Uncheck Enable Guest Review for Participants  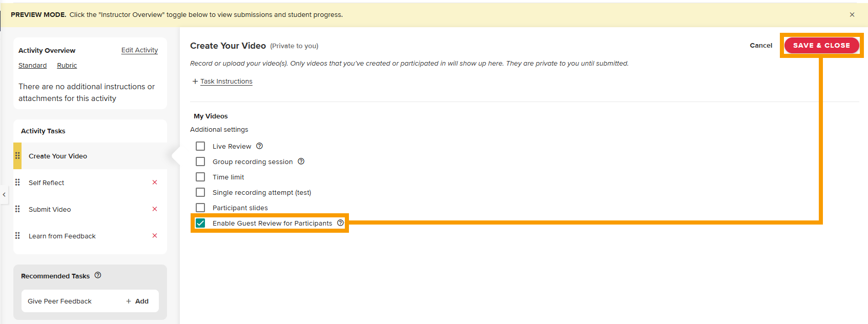(x=200, y=222)
